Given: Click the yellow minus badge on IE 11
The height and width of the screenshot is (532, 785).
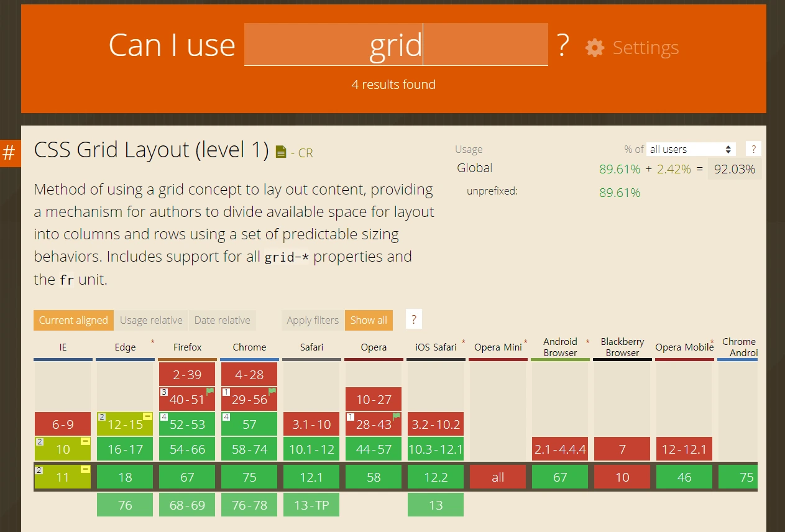Looking at the screenshot, I should pos(86,469).
